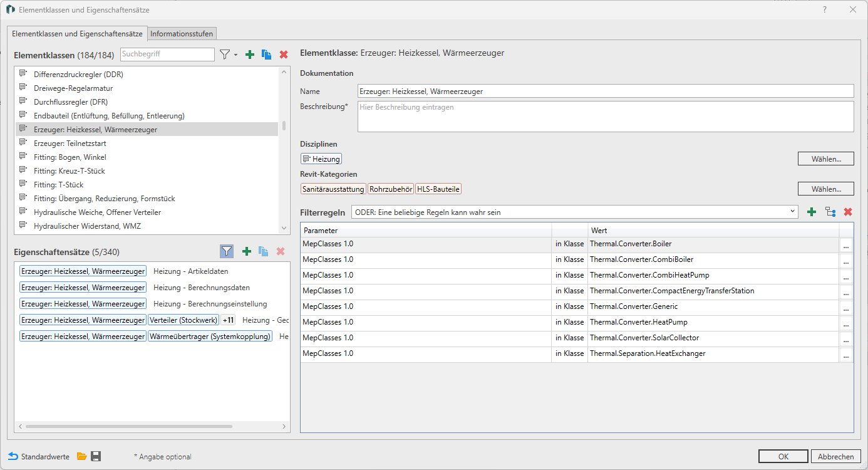This screenshot has width=868, height=470.
Task: Add a filter rule group
Action: point(830,212)
